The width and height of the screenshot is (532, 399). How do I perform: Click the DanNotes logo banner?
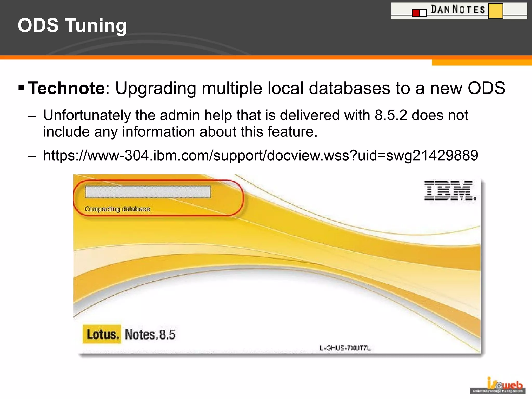(459, 11)
